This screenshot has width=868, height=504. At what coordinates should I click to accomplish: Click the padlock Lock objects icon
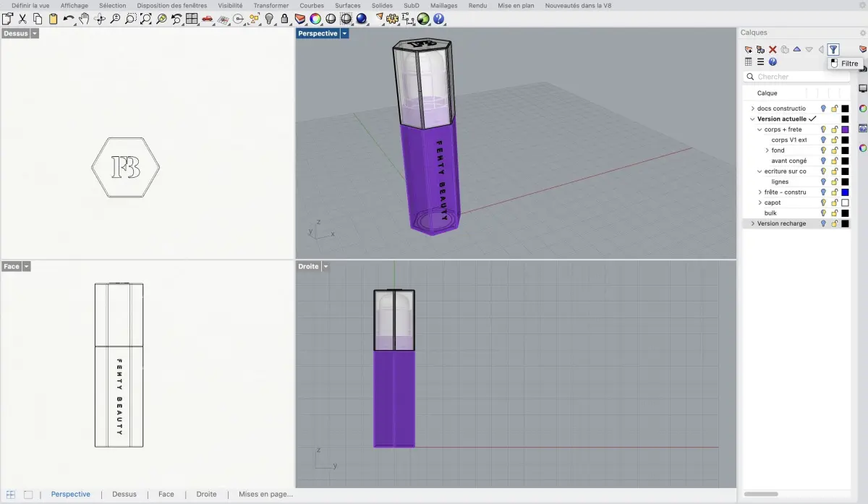(285, 19)
